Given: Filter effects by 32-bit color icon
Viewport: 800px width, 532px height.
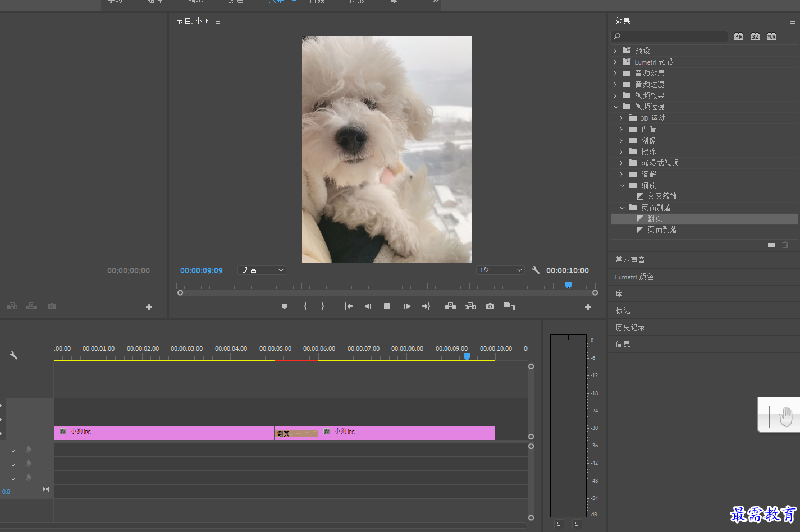Looking at the screenshot, I should [755, 36].
